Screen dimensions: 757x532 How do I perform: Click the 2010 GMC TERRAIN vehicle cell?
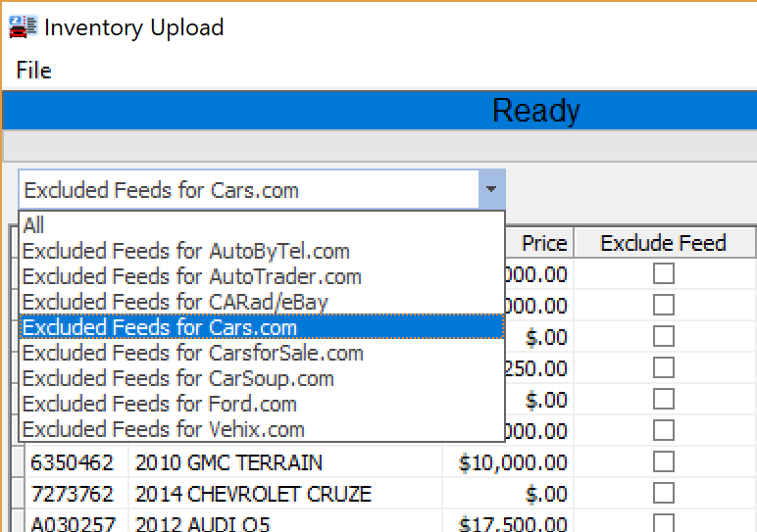coord(285,462)
